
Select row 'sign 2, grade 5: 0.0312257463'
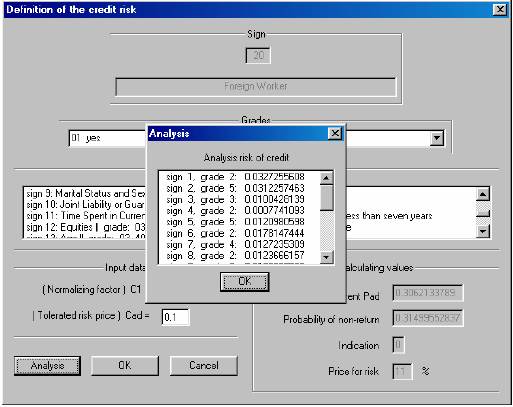[239, 188]
